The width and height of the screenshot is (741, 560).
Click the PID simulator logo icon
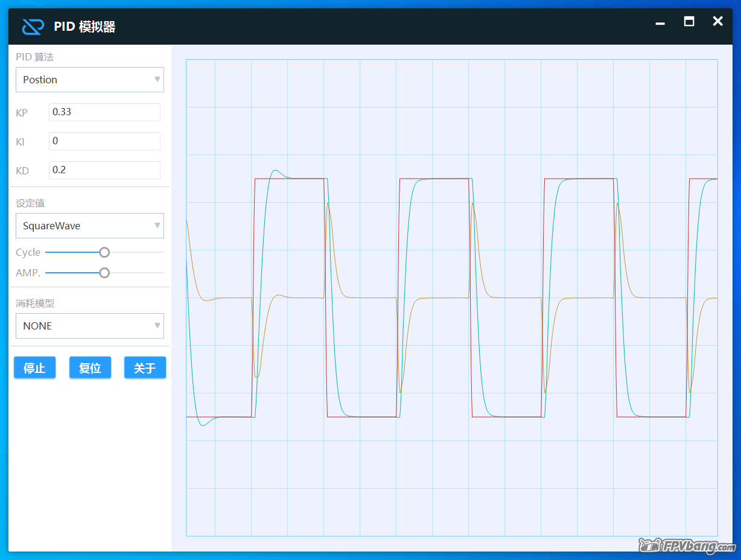click(x=33, y=27)
